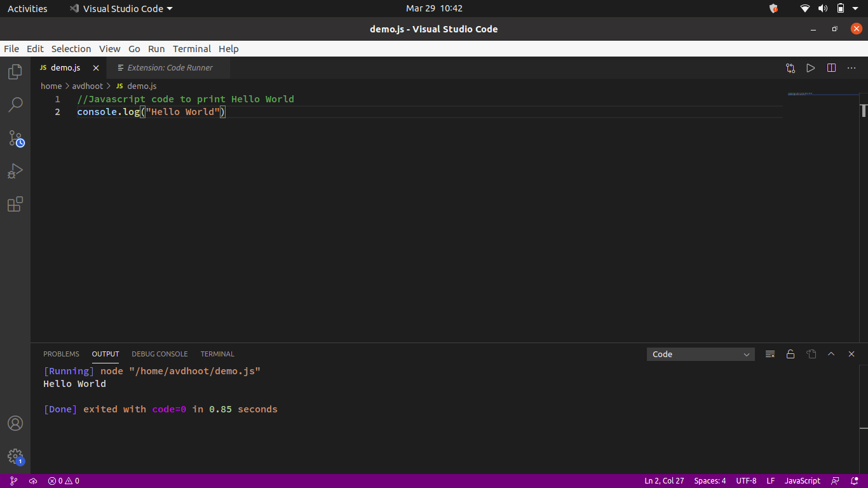Image resolution: width=868 pixels, height=488 pixels.
Task: Open the Accounts icon in the activity bar
Action: [15, 423]
